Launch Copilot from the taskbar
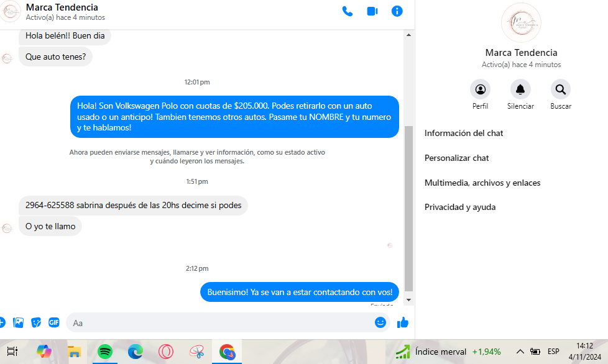Image resolution: width=608 pixels, height=364 pixels. [x=44, y=352]
